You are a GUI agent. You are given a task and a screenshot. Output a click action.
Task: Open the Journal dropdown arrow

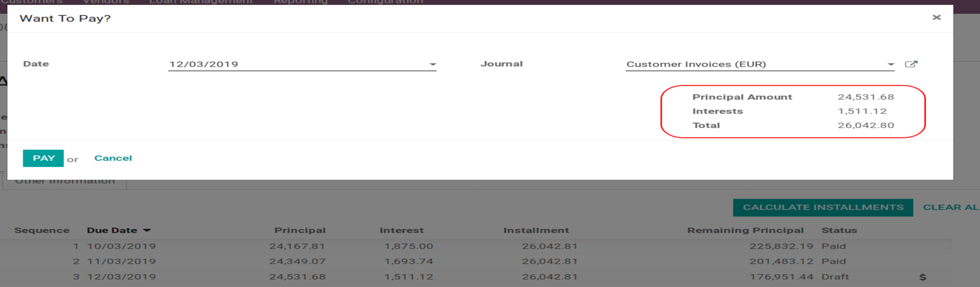click(890, 64)
